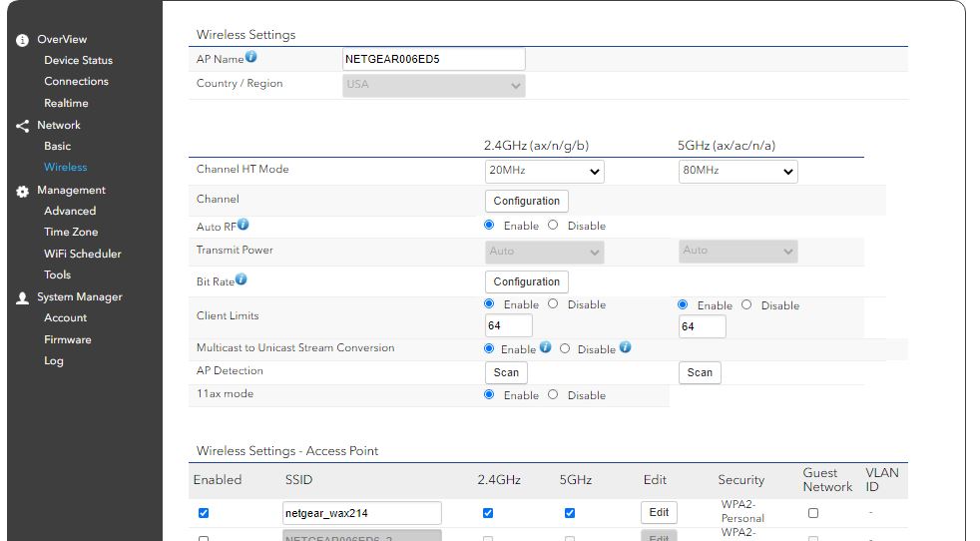980x541 pixels.
Task: Open info tooltip next to Auto RF
Action: [x=244, y=224]
